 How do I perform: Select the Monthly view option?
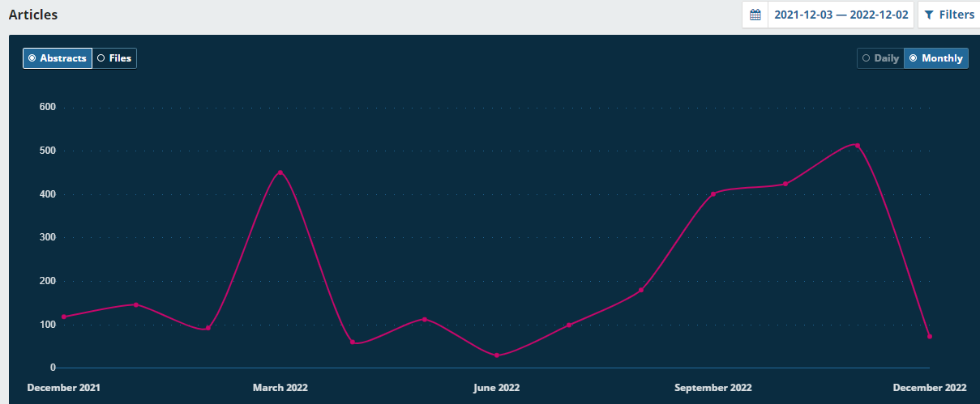click(936, 58)
